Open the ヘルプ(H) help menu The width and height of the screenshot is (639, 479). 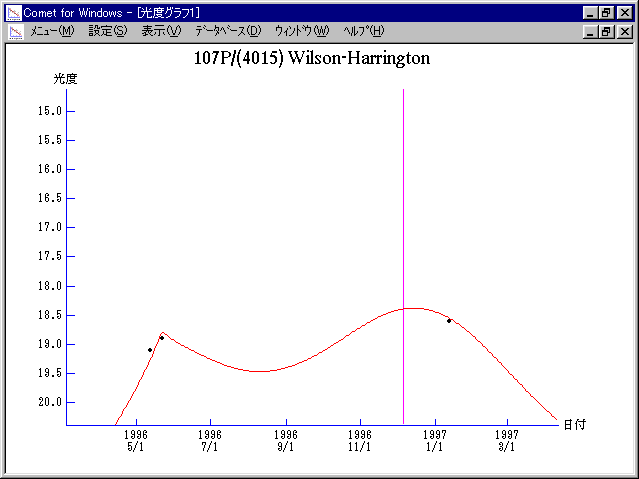[363, 31]
